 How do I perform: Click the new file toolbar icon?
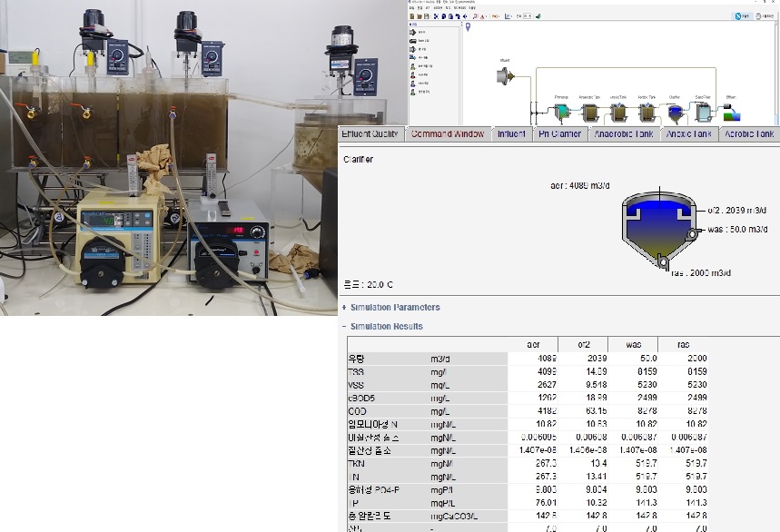pyautogui.click(x=412, y=16)
